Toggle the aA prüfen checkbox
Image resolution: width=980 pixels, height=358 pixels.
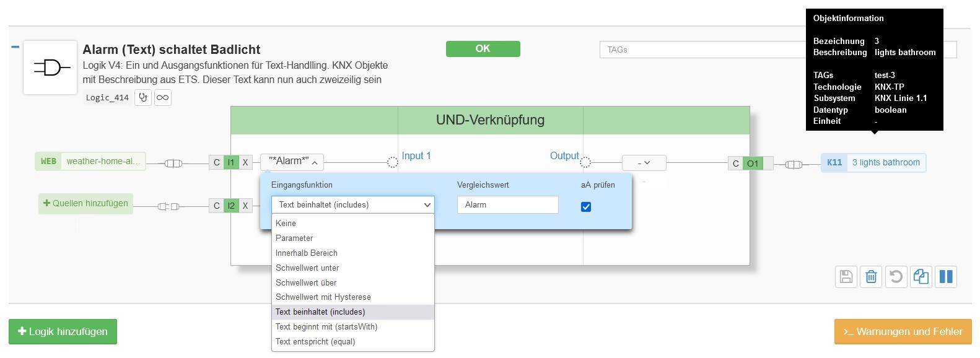(586, 207)
